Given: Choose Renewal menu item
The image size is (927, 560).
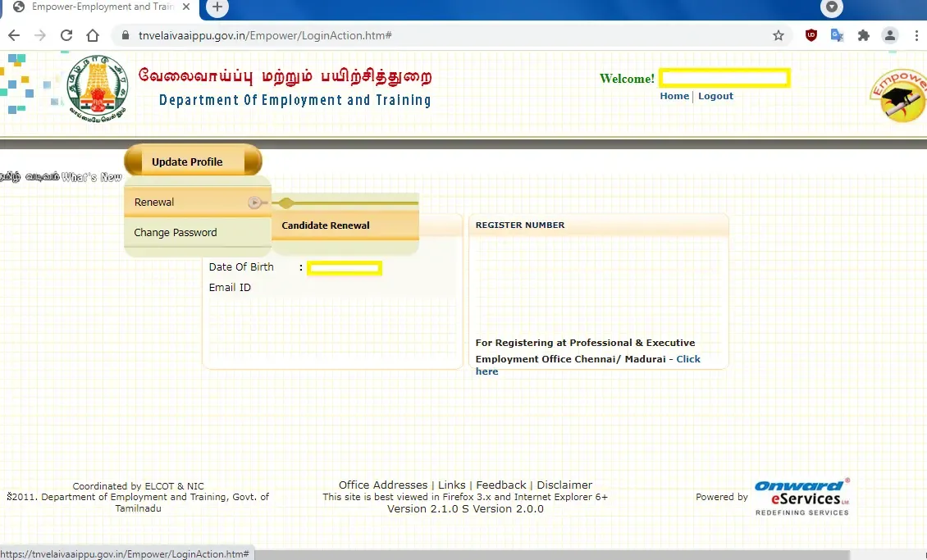Looking at the screenshot, I should 198,202.
